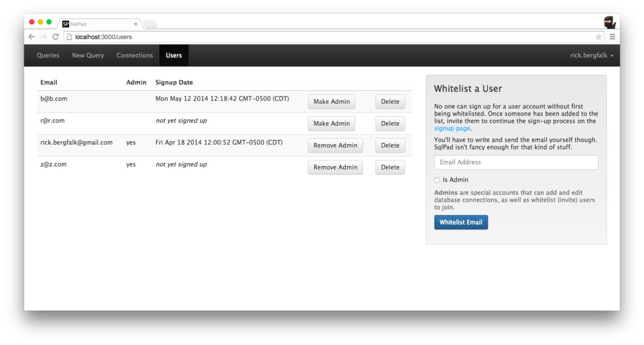644x345 pixels.
Task: Check the Is Admin checkbox
Action: 436,180
